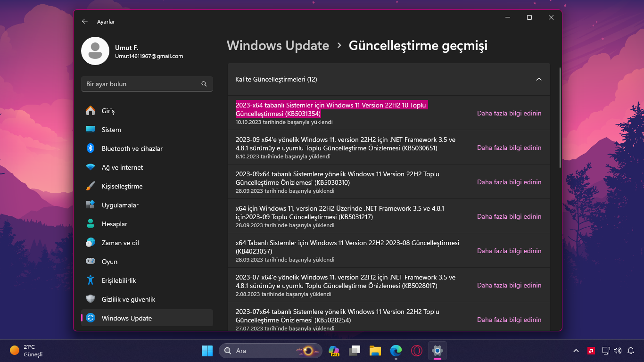Click the Windows Update breadcrumb heading
644x362 pixels.
point(278,46)
